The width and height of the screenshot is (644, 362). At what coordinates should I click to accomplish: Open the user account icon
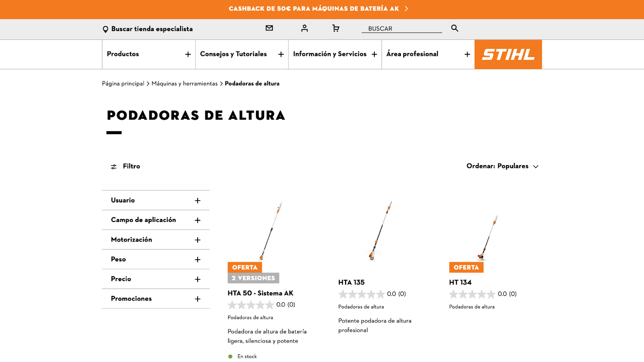pos(304,28)
